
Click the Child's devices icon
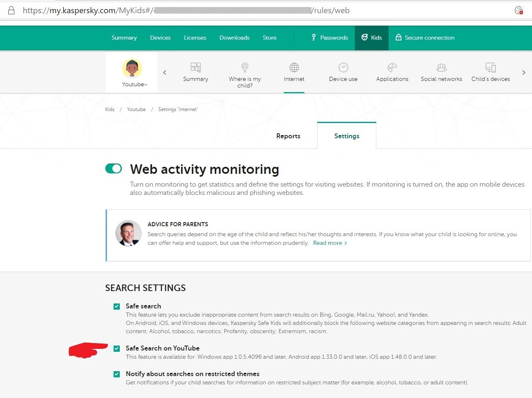point(491,67)
